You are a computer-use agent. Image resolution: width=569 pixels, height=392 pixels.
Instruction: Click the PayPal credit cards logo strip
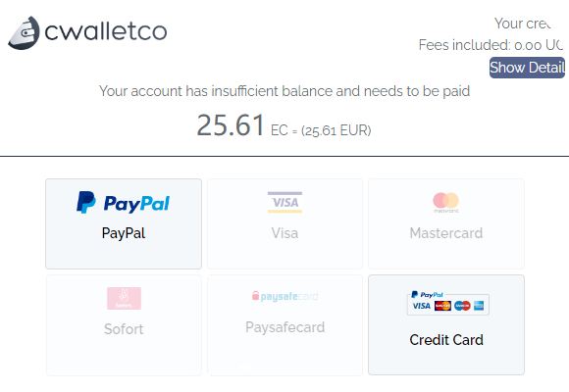click(x=447, y=303)
